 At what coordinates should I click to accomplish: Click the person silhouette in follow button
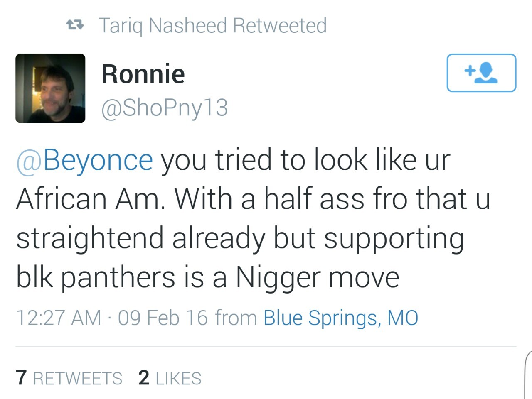(486, 73)
